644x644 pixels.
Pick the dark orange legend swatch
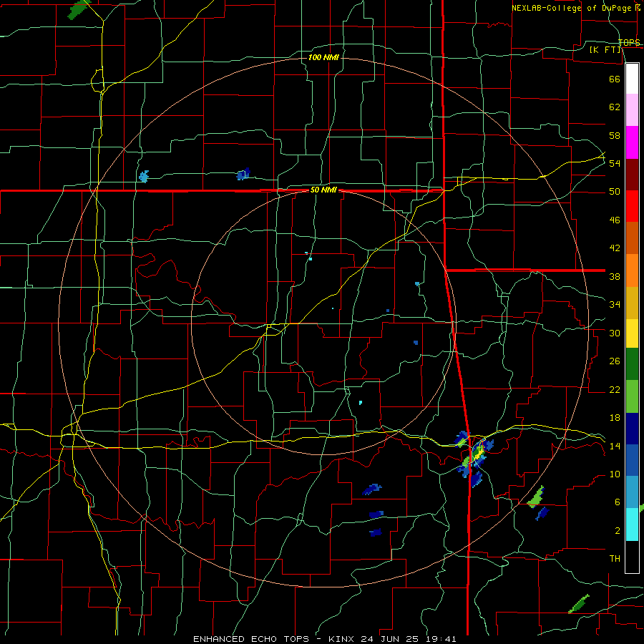[x=632, y=238]
